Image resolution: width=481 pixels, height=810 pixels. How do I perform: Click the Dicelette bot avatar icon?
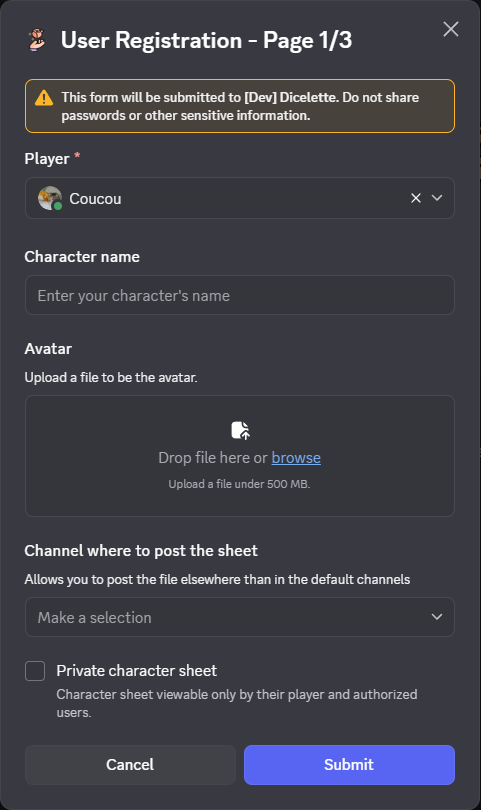point(37,40)
